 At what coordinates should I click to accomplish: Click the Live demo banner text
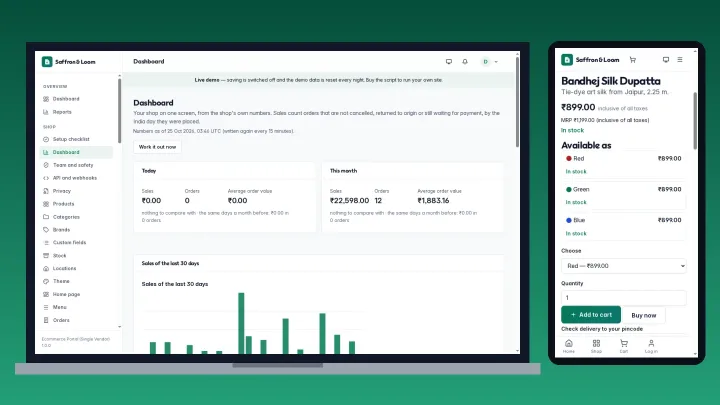[318, 80]
